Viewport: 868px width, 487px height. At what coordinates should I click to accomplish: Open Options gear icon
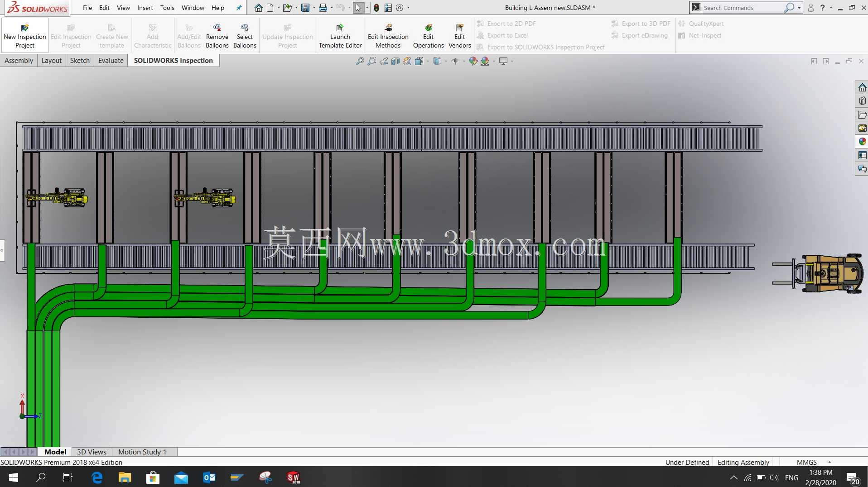click(x=400, y=8)
